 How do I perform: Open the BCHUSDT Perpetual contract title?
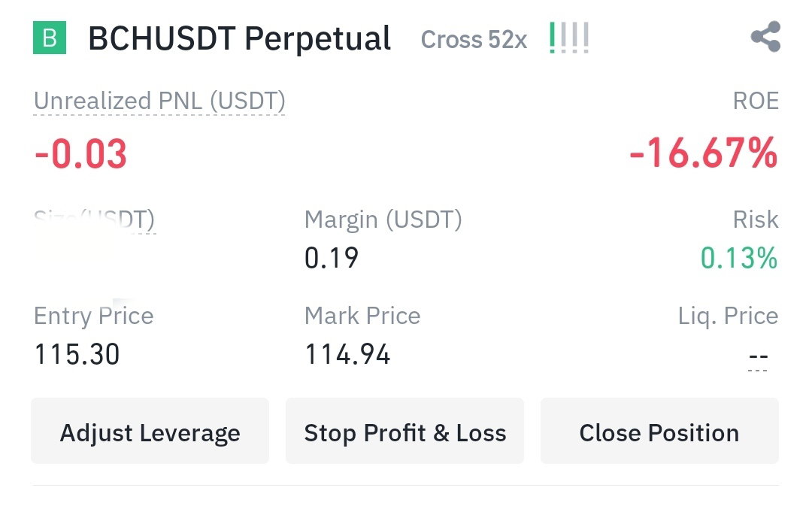click(239, 39)
